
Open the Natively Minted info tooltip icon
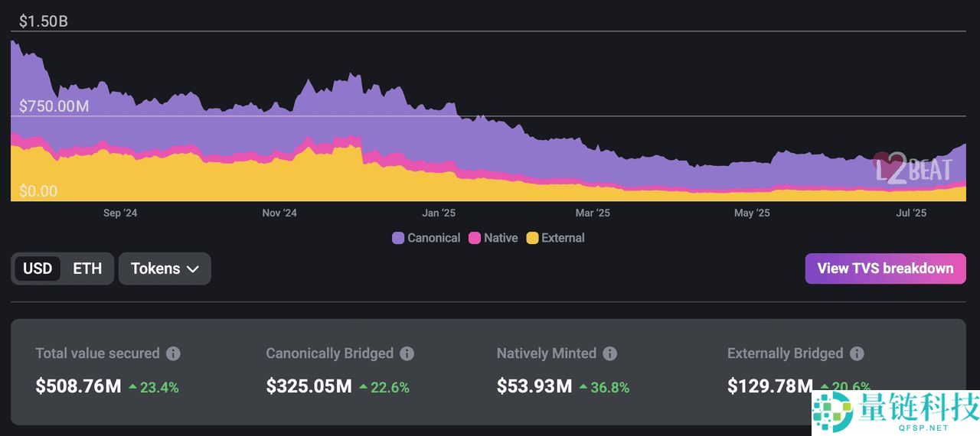click(610, 353)
